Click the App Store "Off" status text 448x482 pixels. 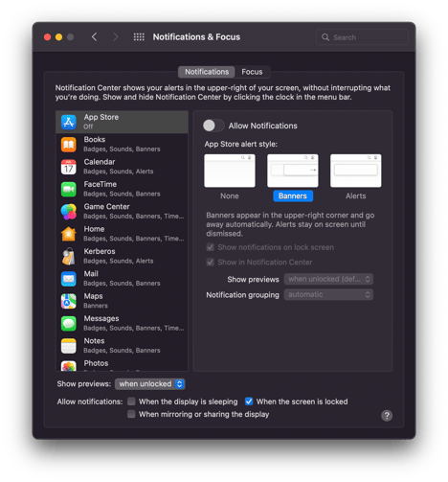(88, 126)
